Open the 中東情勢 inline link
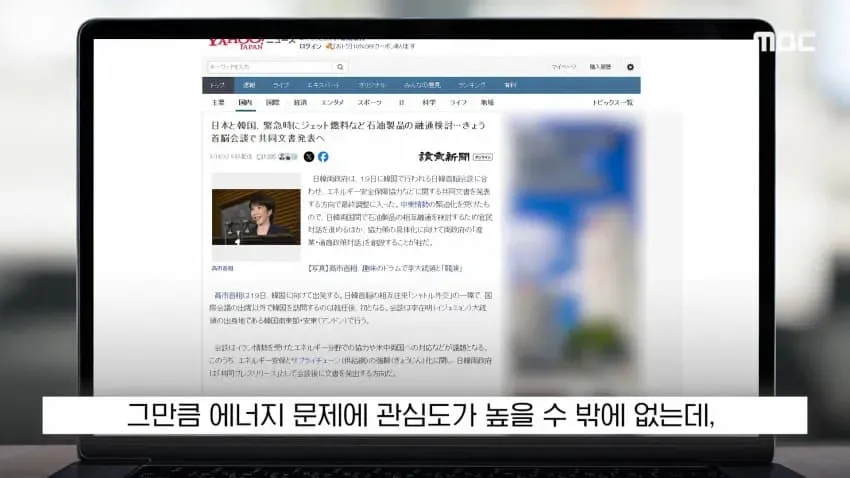The height and width of the screenshot is (478, 850). pyautogui.click(x=415, y=204)
